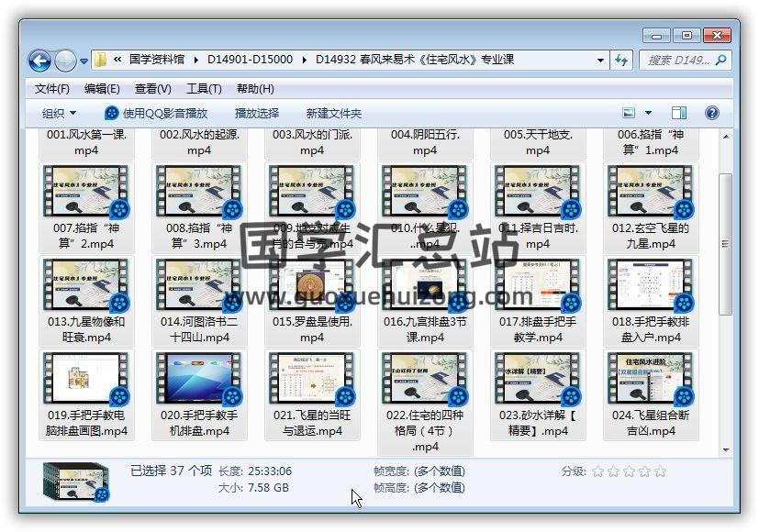Click the file name 003.风水的门派.mp4
This screenshot has height=532, width=759.
click(312, 142)
